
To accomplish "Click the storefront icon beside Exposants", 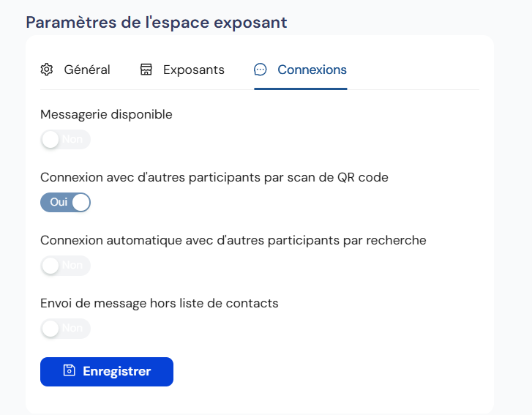I will (x=146, y=70).
